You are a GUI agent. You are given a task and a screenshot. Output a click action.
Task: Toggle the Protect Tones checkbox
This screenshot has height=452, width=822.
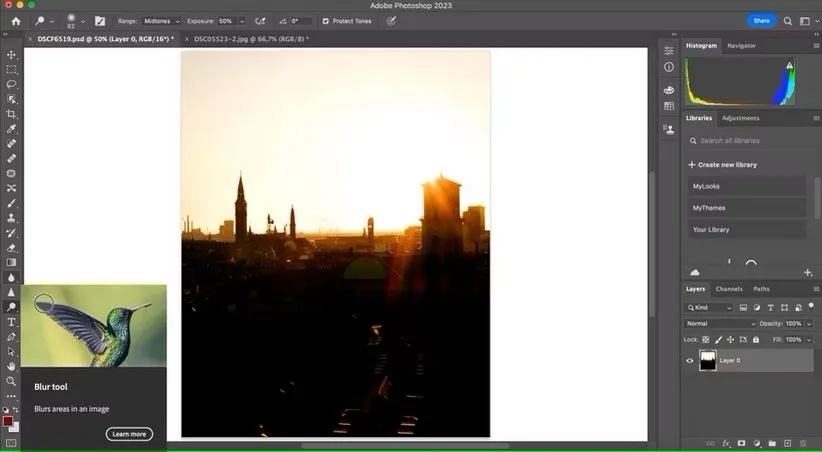pos(325,20)
